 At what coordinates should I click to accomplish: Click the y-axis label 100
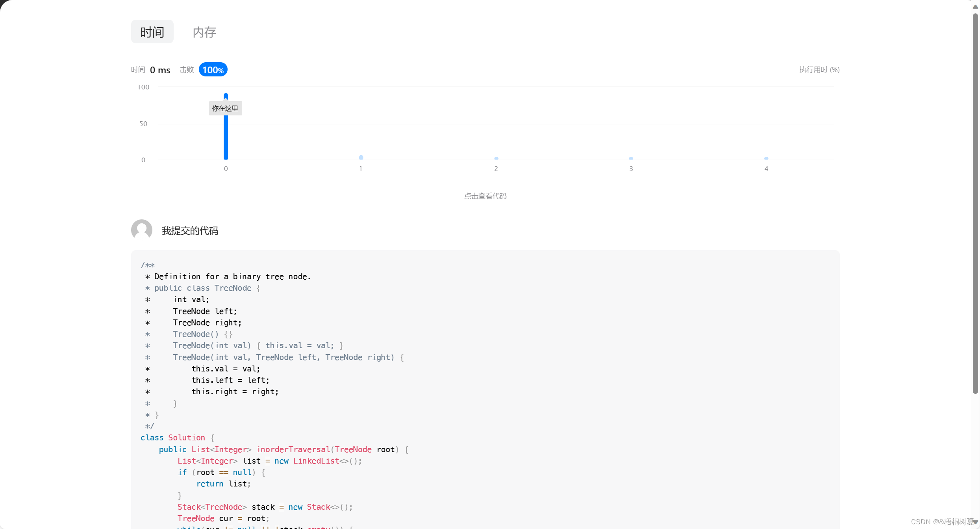click(143, 87)
